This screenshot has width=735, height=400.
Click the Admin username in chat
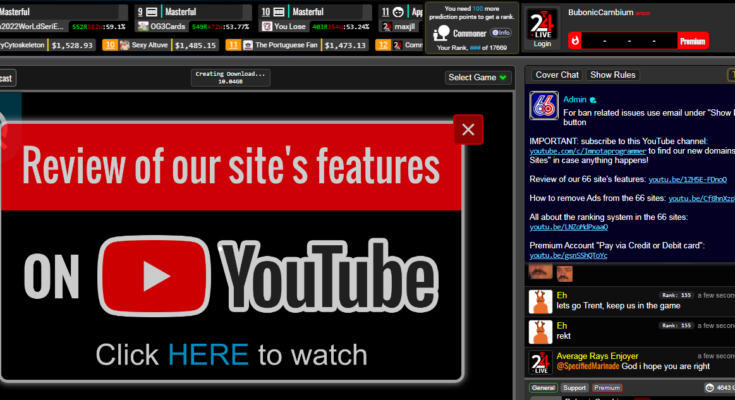[x=575, y=99]
